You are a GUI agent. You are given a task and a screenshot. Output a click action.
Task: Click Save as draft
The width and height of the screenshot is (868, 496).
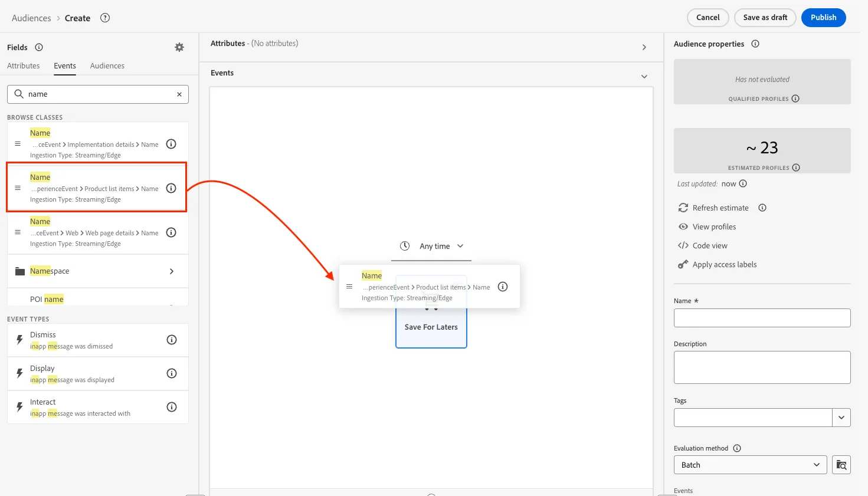click(765, 18)
